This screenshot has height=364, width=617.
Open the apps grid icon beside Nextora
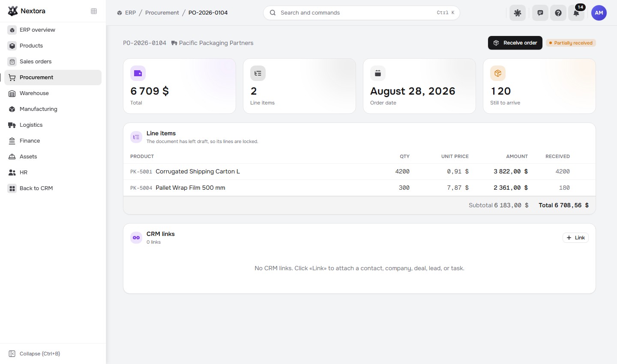pos(94,11)
